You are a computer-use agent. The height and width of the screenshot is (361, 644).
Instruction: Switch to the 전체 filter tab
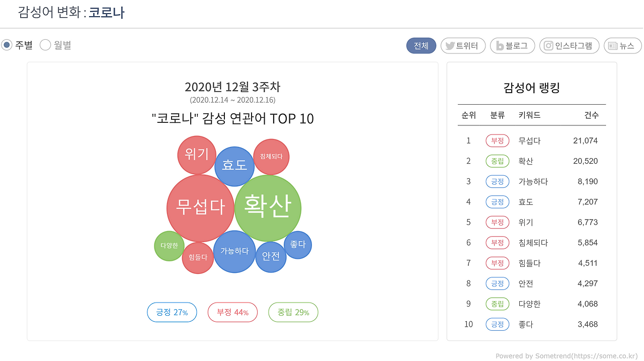click(x=421, y=45)
